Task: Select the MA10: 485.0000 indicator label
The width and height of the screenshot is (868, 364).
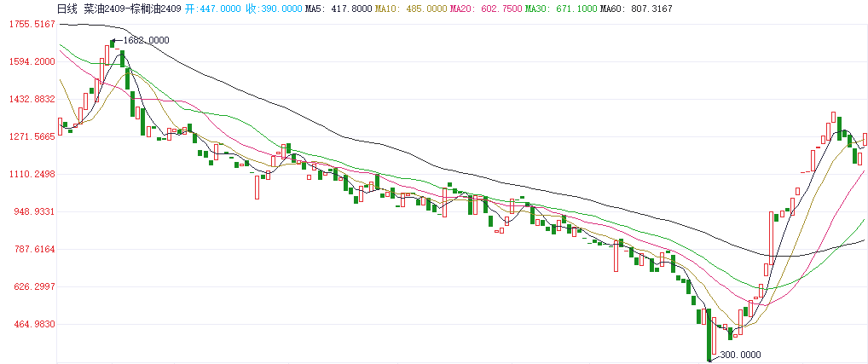Action: click(409, 9)
